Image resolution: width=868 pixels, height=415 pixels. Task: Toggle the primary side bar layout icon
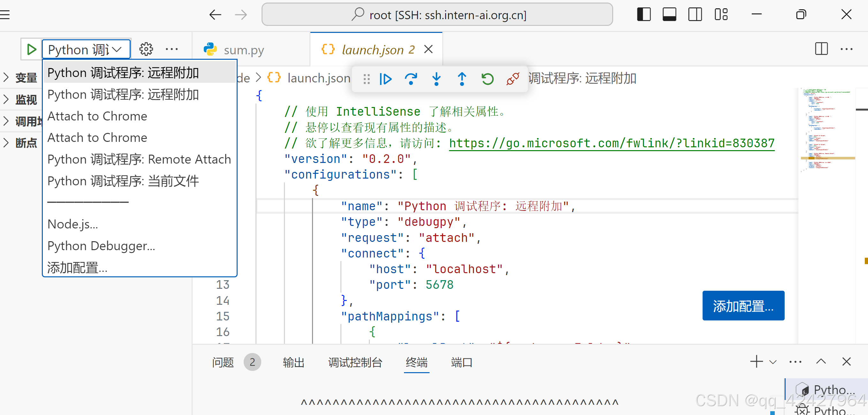[x=643, y=14]
